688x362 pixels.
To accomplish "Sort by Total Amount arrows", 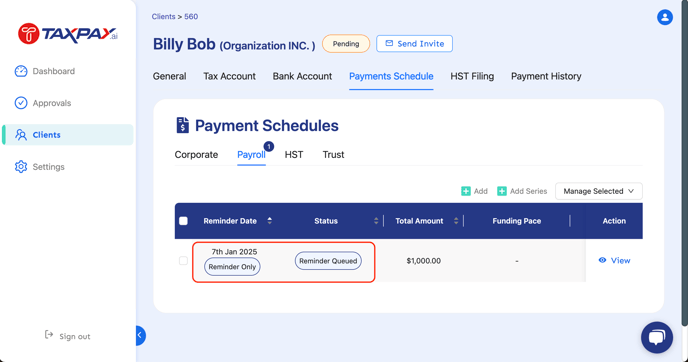I will pos(456,221).
